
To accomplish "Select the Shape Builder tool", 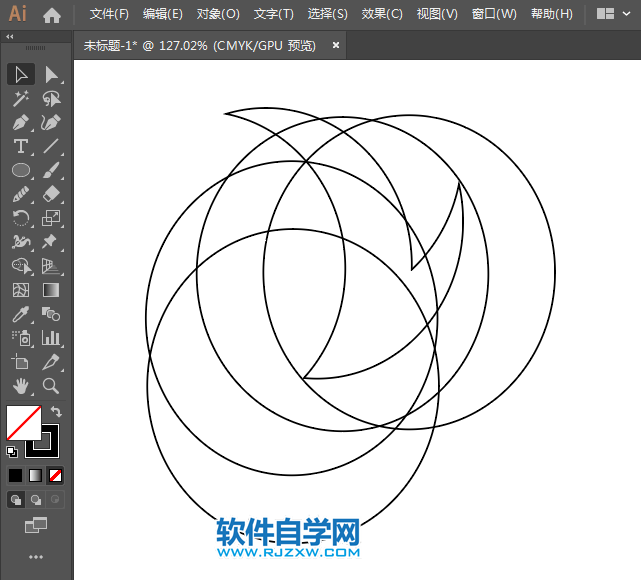I will (x=21, y=266).
